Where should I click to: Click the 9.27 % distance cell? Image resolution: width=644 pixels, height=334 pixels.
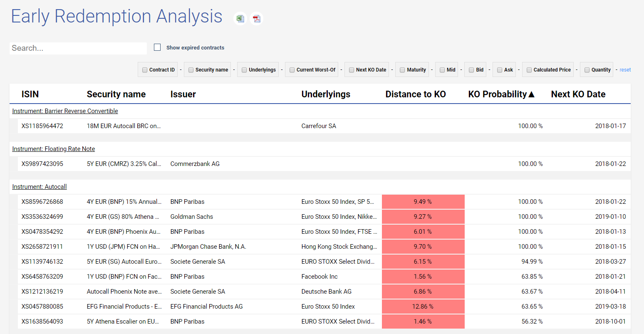423,217
